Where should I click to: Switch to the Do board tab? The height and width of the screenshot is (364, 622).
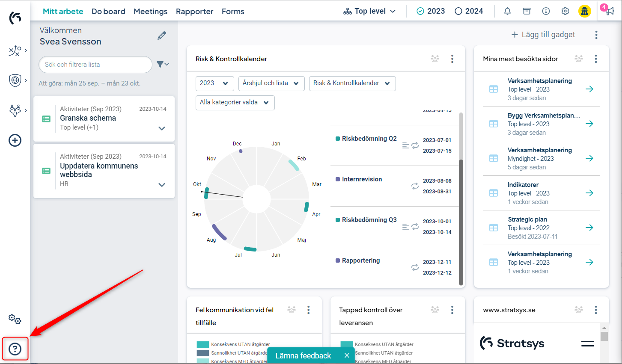pos(108,12)
